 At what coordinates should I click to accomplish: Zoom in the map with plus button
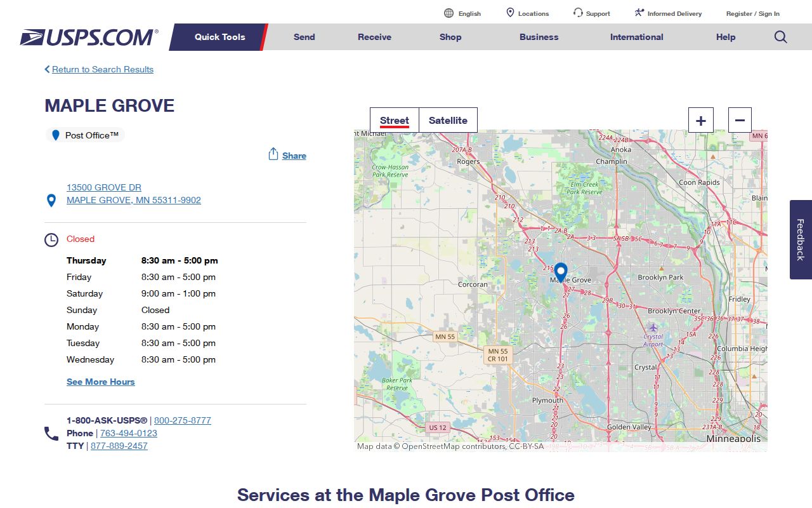point(701,120)
